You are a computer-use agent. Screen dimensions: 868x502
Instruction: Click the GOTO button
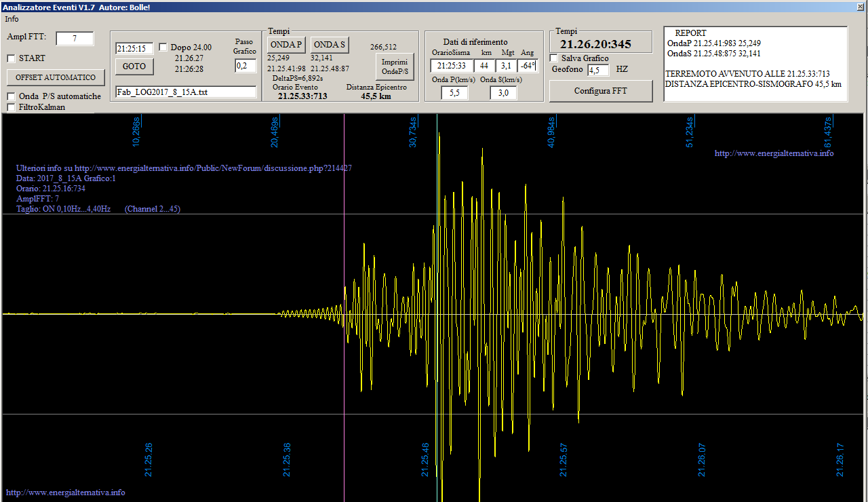134,66
